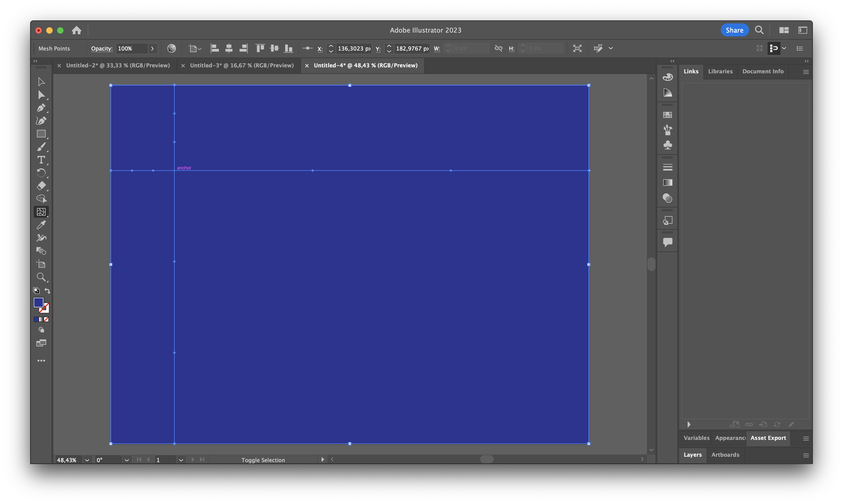Viewport: 843px width, 504px height.
Task: Swap the fill and stroke colors
Action: pos(47,291)
